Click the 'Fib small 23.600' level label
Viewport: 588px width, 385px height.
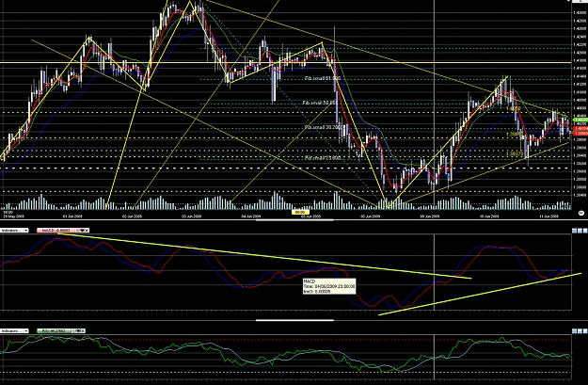point(323,157)
